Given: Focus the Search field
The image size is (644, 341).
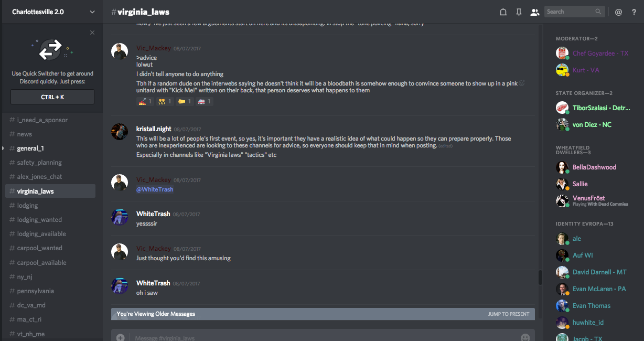Looking at the screenshot, I should point(570,12).
